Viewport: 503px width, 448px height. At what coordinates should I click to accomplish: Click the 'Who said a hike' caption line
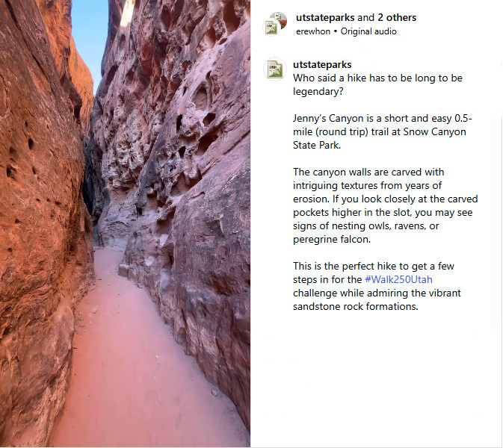[x=377, y=84]
